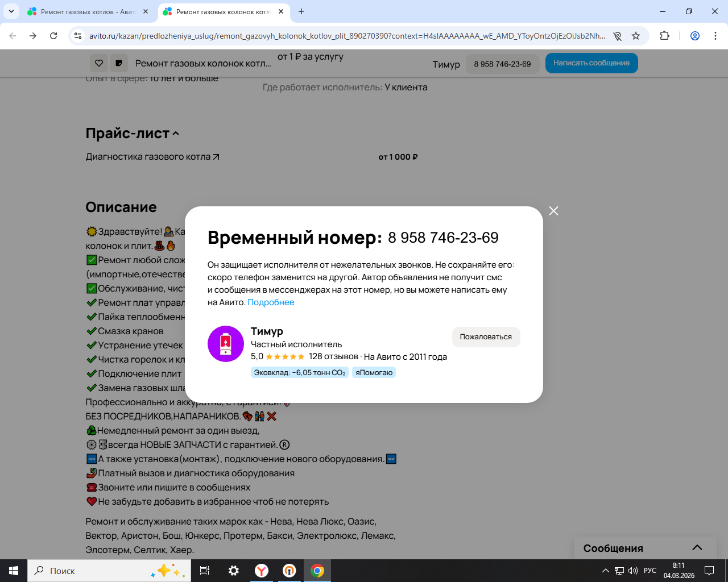View site information icon in address bar
The image size is (728, 582).
pos(78,36)
